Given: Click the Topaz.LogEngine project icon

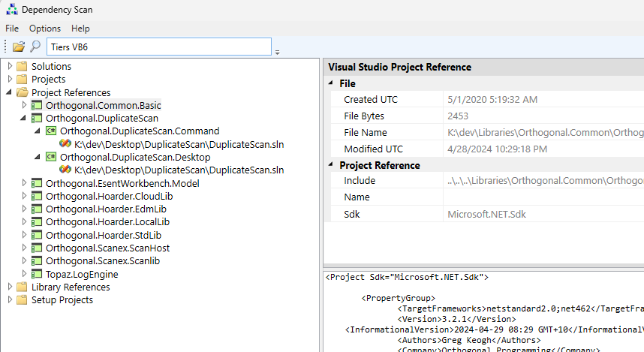Looking at the screenshot, I should click(37, 274).
